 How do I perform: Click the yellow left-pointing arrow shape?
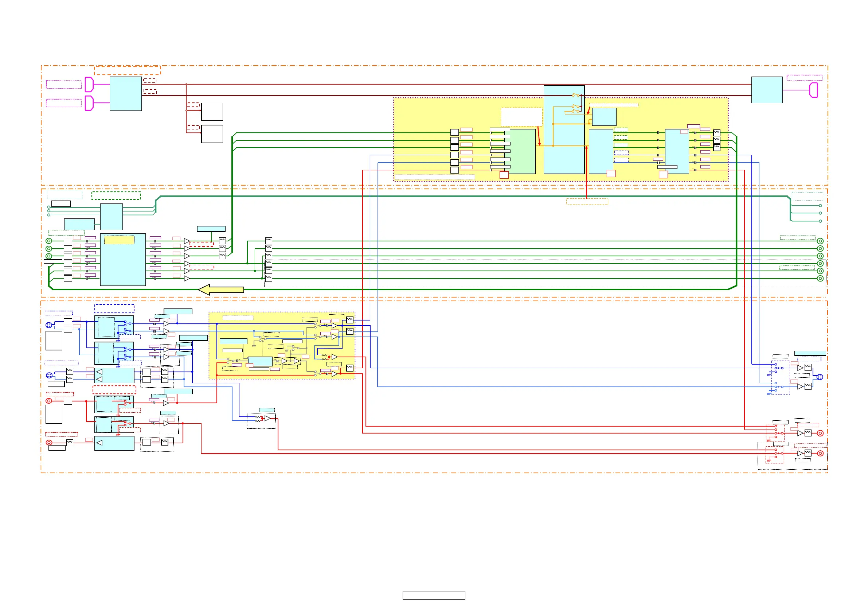click(221, 290)
